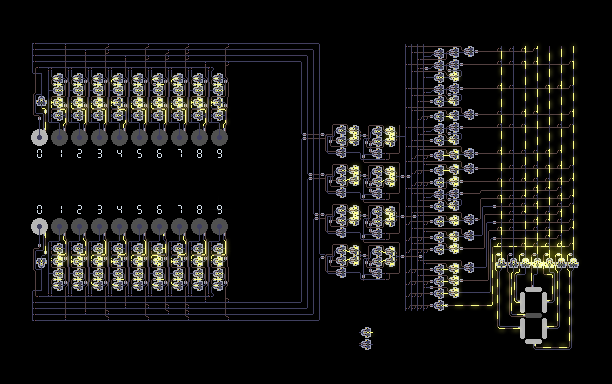Toggle top row input button 0
Viewport: 612px width, 384px height.
(x=39, y=137)
